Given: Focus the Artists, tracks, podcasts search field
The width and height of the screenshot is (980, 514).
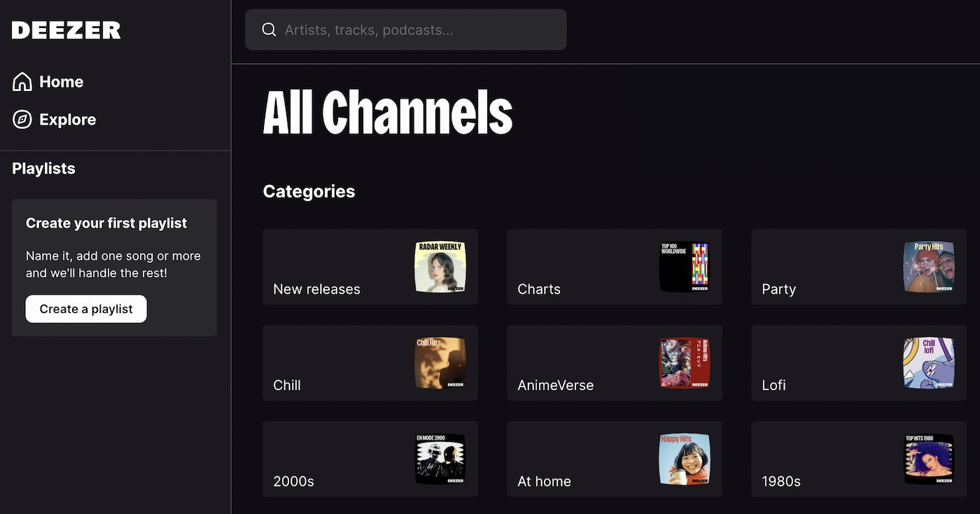Looking at the screenshot, I should (x=406, y=29).
